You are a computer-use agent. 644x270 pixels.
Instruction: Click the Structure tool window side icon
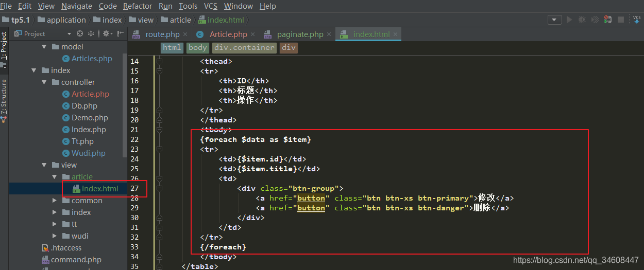pyautogui.click(x=4, y=119)
